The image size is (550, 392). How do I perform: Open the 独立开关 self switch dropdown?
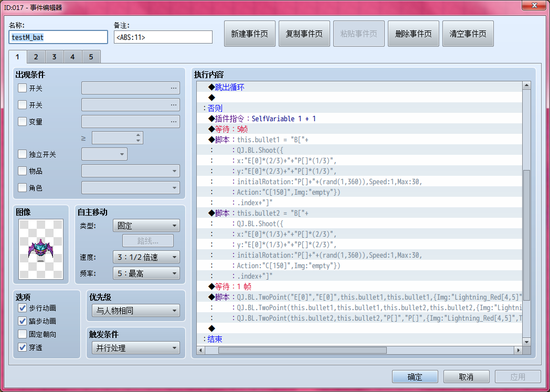[x=104, y=154]
